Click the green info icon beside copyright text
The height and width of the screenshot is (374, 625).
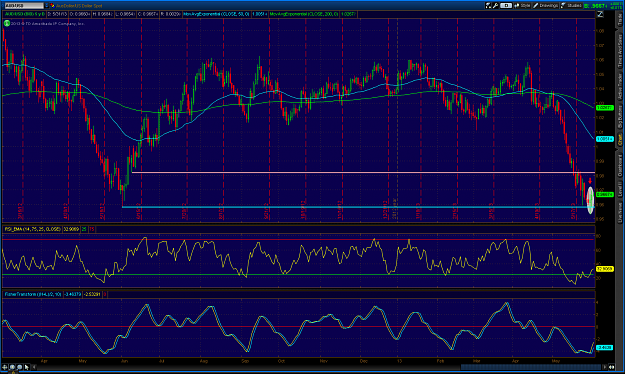tap(7, 23)
